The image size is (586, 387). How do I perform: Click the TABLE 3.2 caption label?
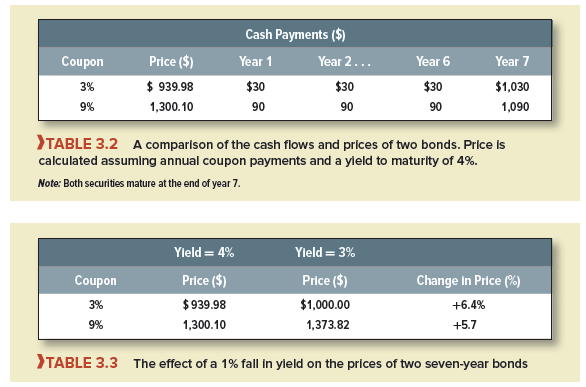tap(81, 144)
